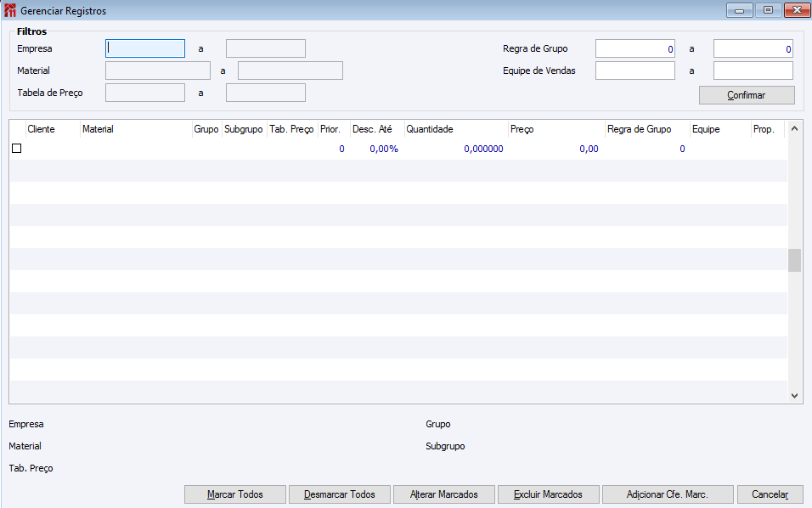812x508 pixels.
Task: Click the second Empresa range field
Action: pos(266,48)
